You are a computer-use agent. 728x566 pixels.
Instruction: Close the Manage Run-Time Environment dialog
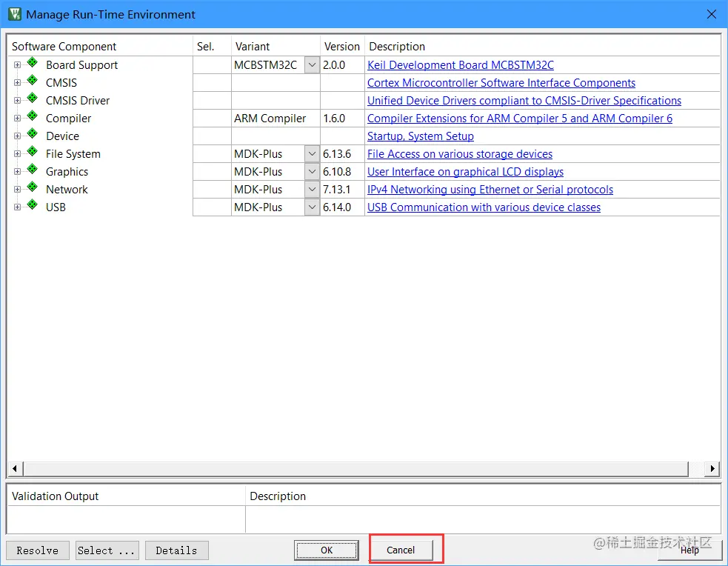click(x=711, y=14)
